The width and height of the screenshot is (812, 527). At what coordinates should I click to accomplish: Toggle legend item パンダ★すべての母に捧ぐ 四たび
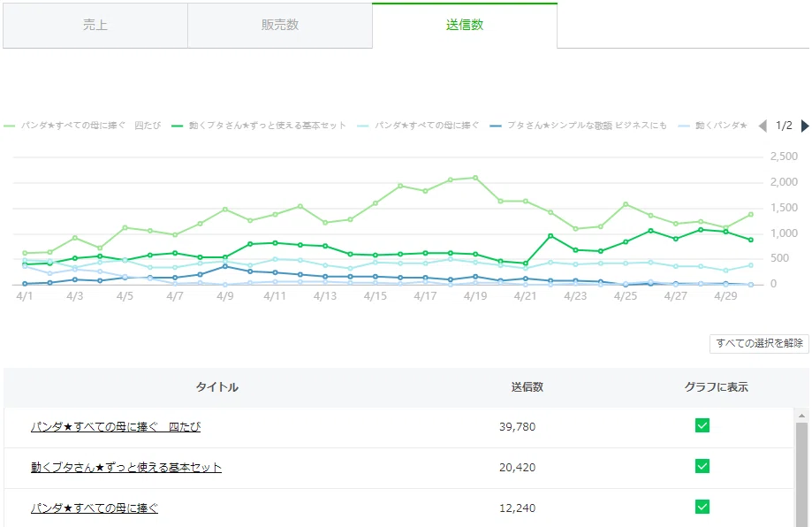click(x=82, y=126)
